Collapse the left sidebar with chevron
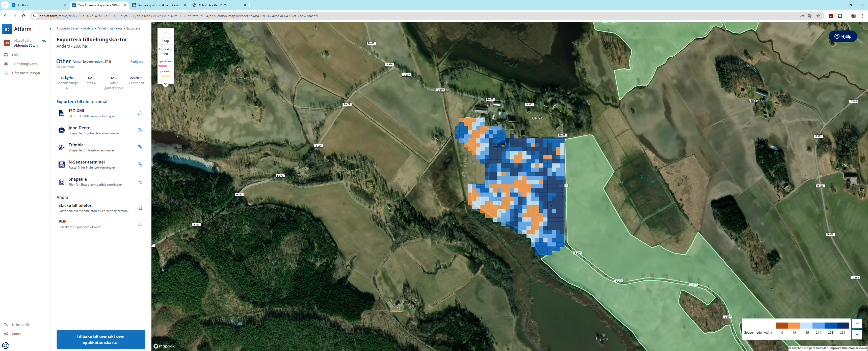 tap(50, 29)
